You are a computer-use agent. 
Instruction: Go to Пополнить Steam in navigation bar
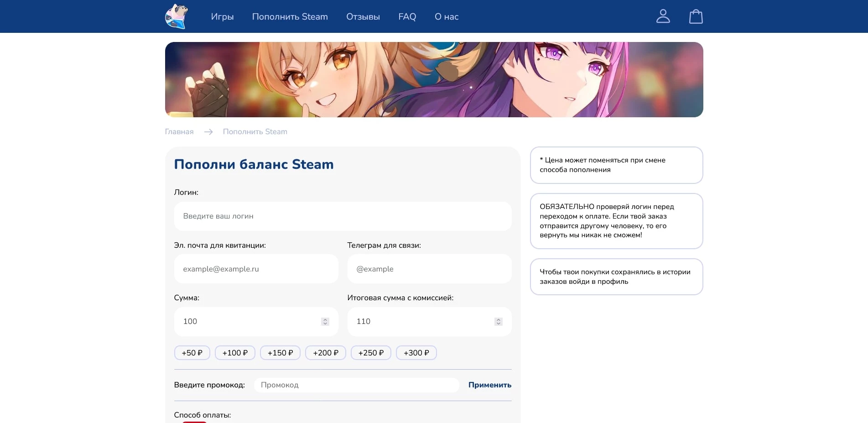[x=290, y=17]
